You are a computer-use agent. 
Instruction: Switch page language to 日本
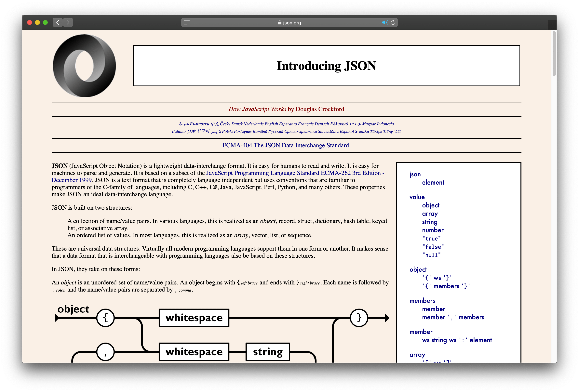191,132
